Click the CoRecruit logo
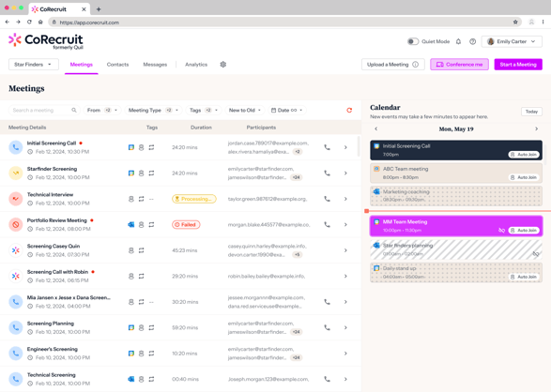 (46, 41)
